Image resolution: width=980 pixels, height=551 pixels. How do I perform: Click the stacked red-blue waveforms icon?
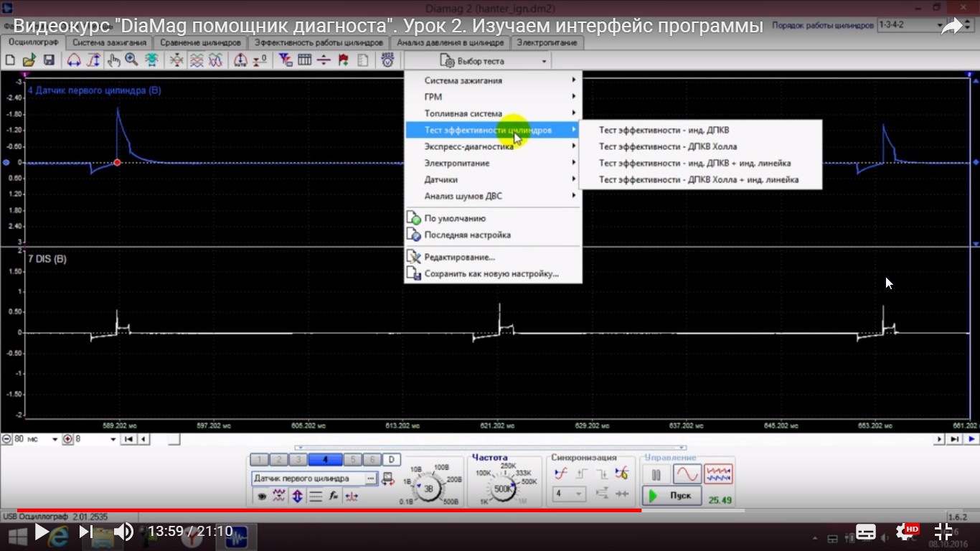[x=196, y=61]
